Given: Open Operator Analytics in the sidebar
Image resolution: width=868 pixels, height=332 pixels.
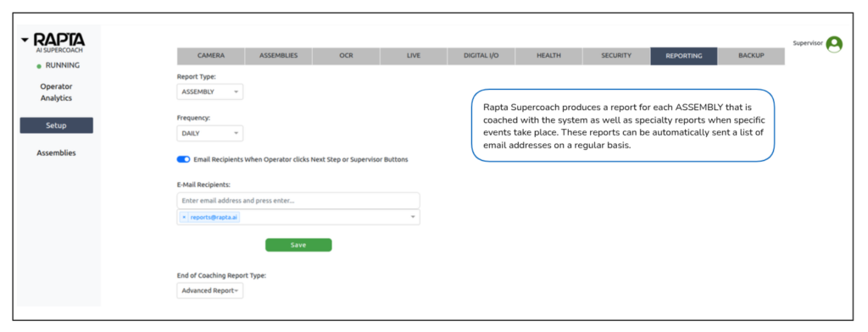Looking at the screenshot, I should click(x=57, y=92).
